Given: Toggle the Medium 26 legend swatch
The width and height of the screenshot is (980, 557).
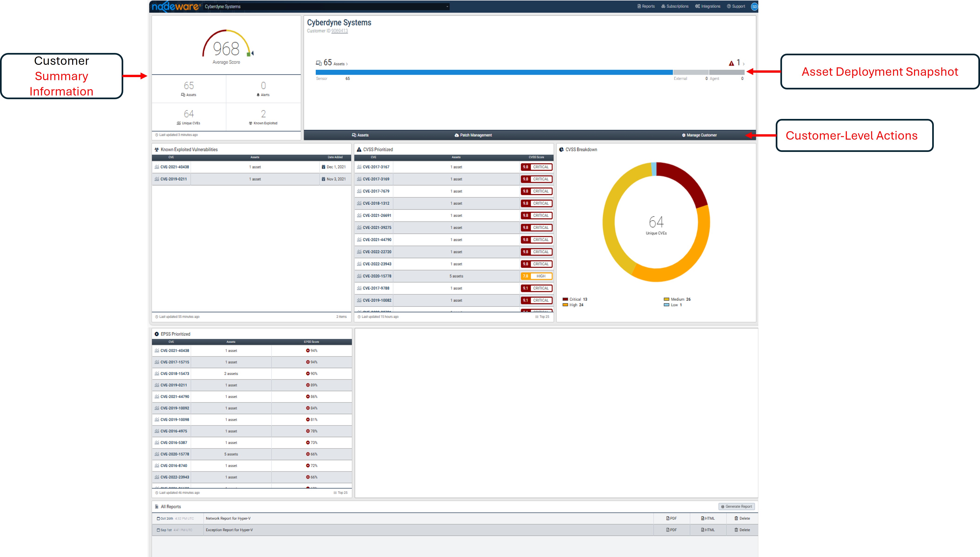Looking at the screenshot, I should [667, 299].
